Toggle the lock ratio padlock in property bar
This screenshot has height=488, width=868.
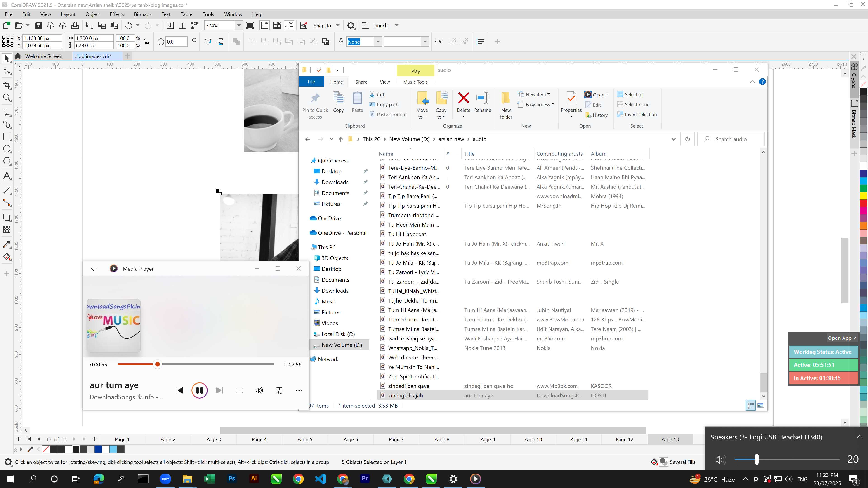tap(147, 42)
